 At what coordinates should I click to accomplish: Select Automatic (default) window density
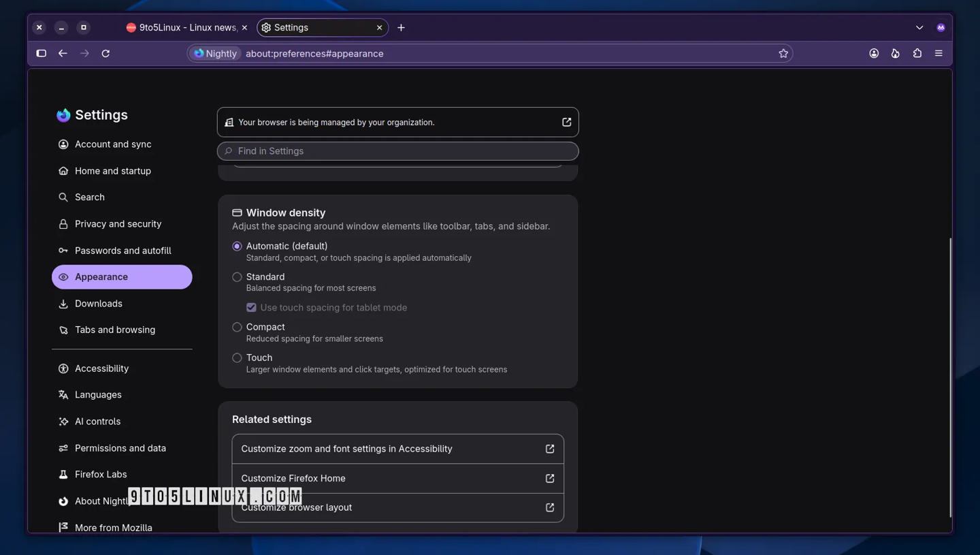pos(237,246)
